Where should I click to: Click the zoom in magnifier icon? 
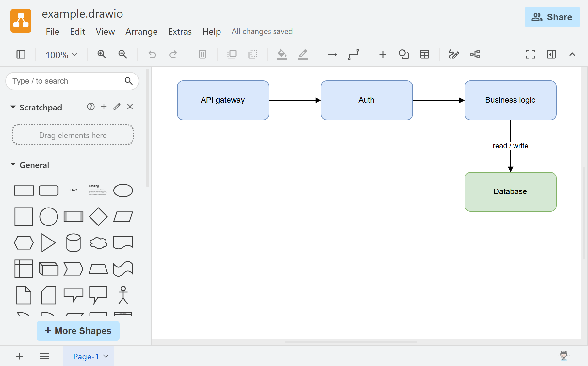102,54
